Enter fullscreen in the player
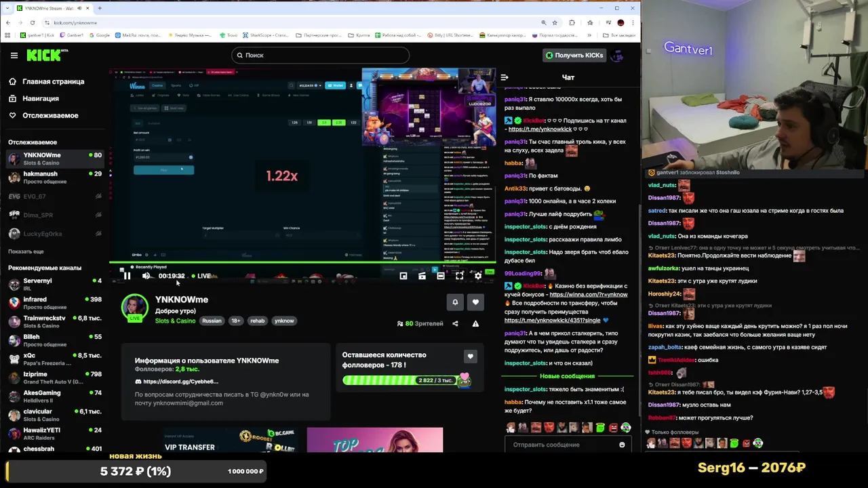868x488 pixels. coord(459,276)
